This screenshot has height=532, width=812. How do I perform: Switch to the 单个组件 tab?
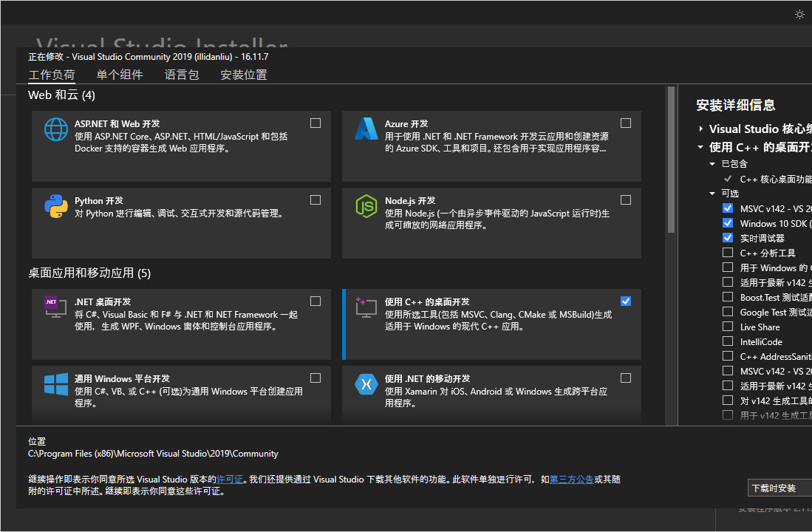click(120, 75)
